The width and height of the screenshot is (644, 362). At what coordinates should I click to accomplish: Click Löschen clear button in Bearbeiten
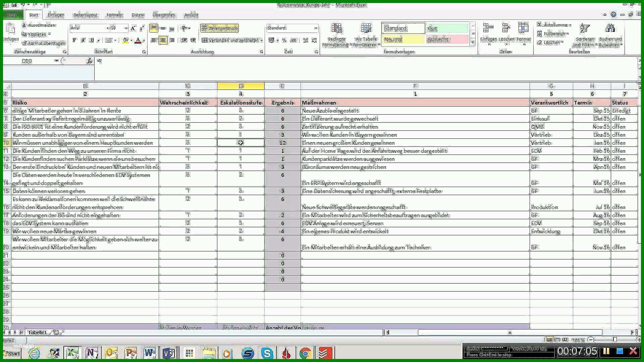pyautogui.click(x=550, y=43)
